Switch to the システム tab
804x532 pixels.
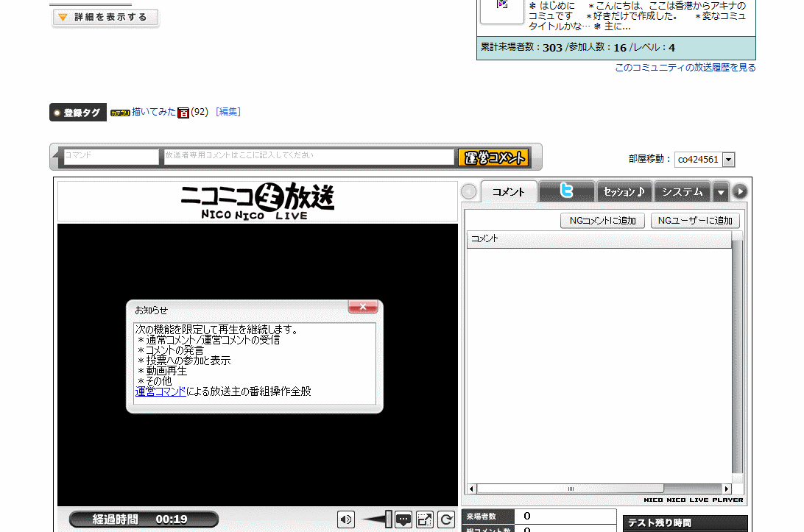coord(682,192)
